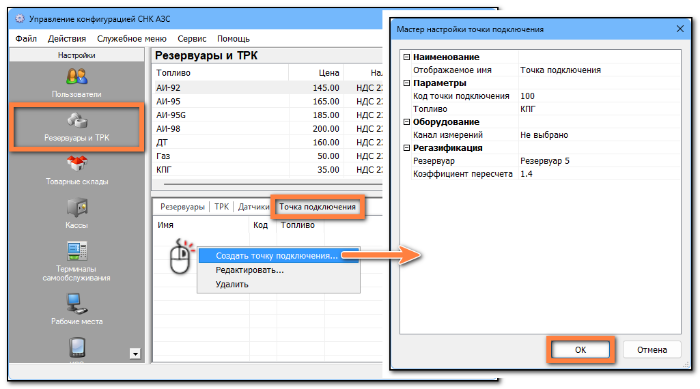Click the Код column header
The height and width of the screenshot is (389, 700).
[262, 225]
